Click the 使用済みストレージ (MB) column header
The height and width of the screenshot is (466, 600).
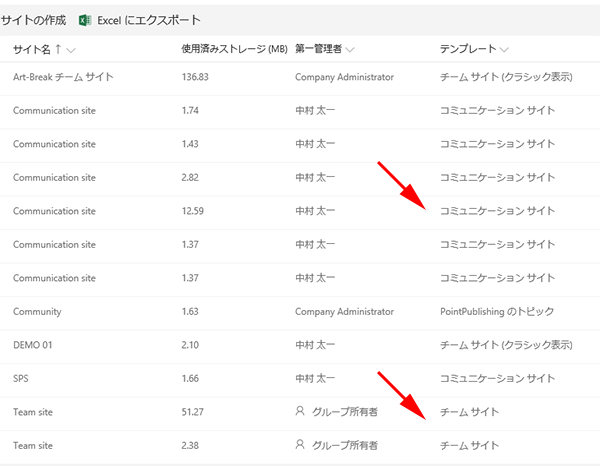(x=234, y=49)
